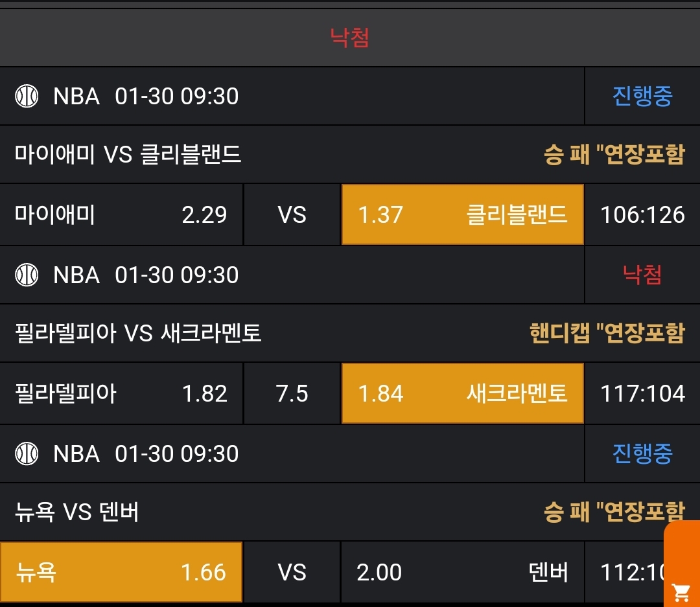Click the 7.5 handicap value
Viewport: 700px width, 607px height.
tap(292, 393)
